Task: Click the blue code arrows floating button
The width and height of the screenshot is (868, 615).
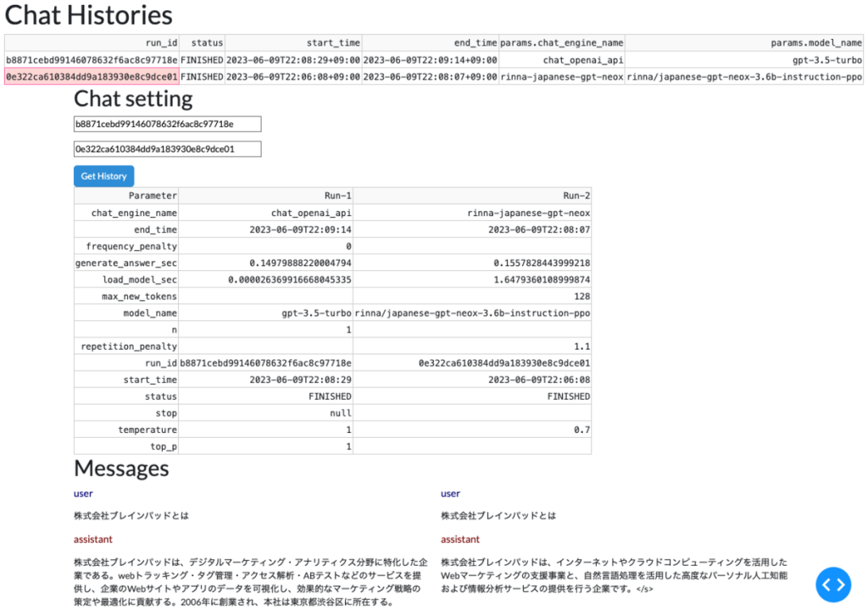Action: (833, 585)
